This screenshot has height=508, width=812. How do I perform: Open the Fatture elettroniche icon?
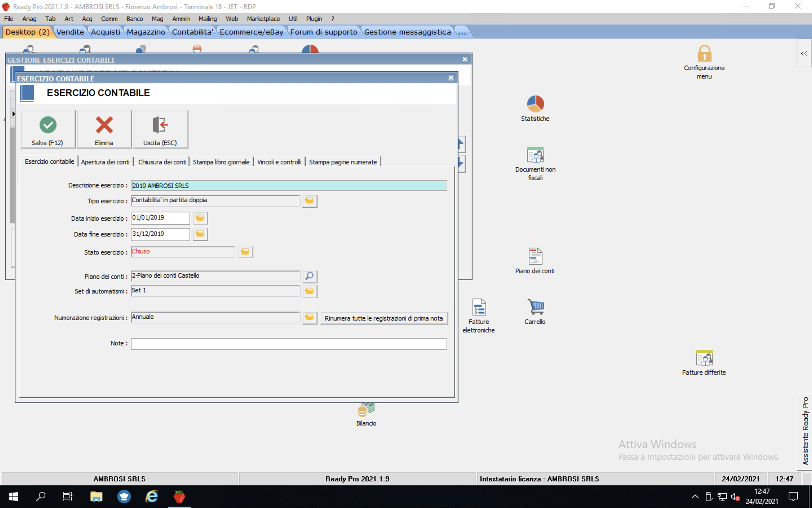tap(479, 316)
